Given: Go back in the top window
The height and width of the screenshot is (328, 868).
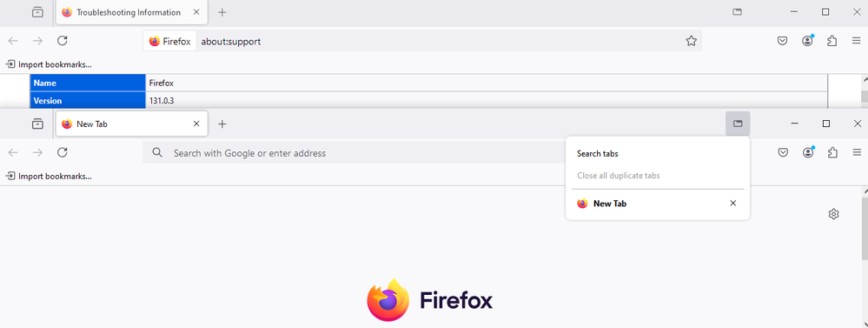Looking at the screenshot, I should 13,40.
